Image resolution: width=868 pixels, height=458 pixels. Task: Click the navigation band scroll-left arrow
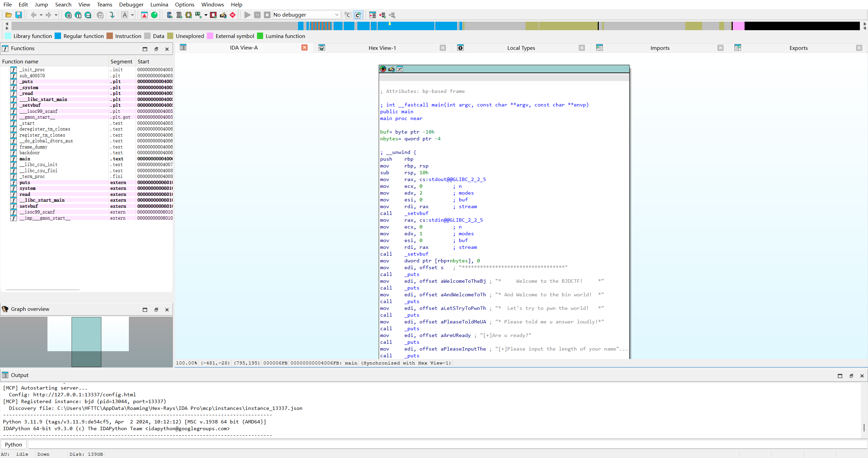pyautogui.click(x=7, y=24)
